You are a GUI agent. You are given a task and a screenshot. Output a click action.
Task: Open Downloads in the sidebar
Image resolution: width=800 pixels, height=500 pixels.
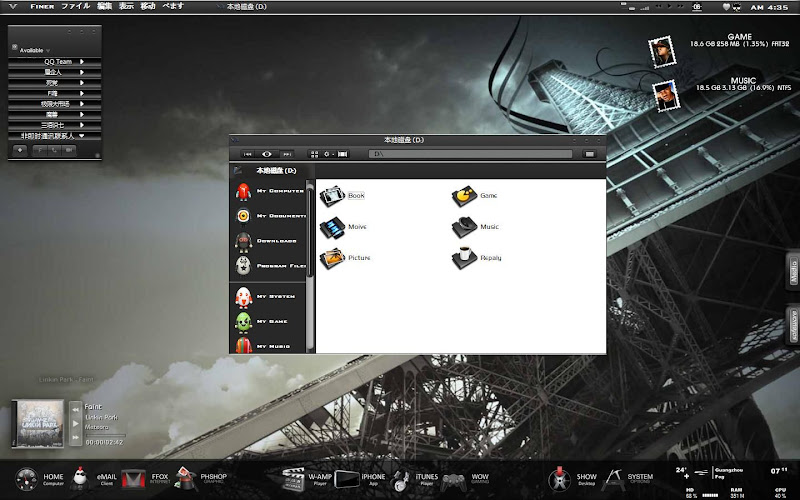(x=271, y=241)
